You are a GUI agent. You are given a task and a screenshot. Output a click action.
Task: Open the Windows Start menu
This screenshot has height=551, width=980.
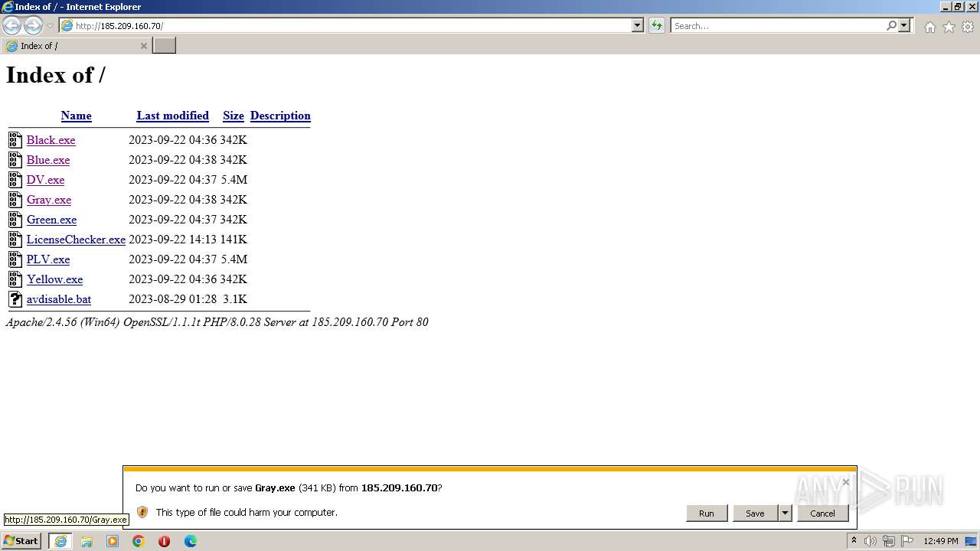click(x=21, y=541)
